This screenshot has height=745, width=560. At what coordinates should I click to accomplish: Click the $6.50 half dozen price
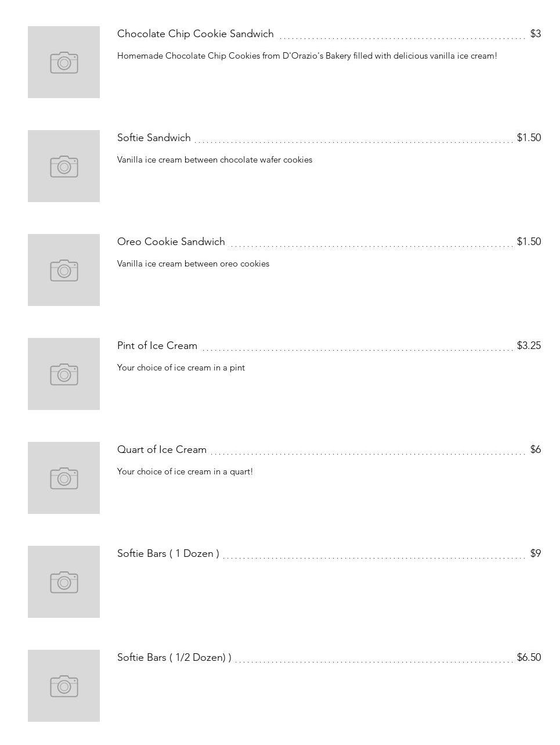coord(529,657)
